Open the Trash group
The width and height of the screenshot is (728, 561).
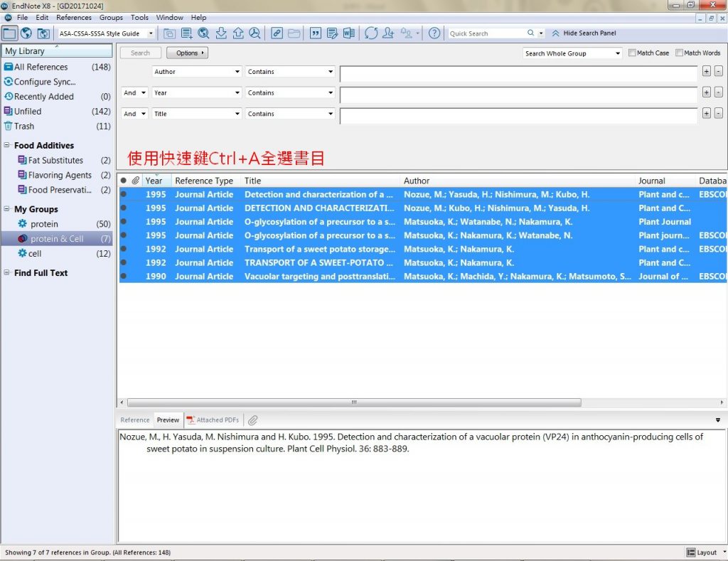click(x=57, y=127)
